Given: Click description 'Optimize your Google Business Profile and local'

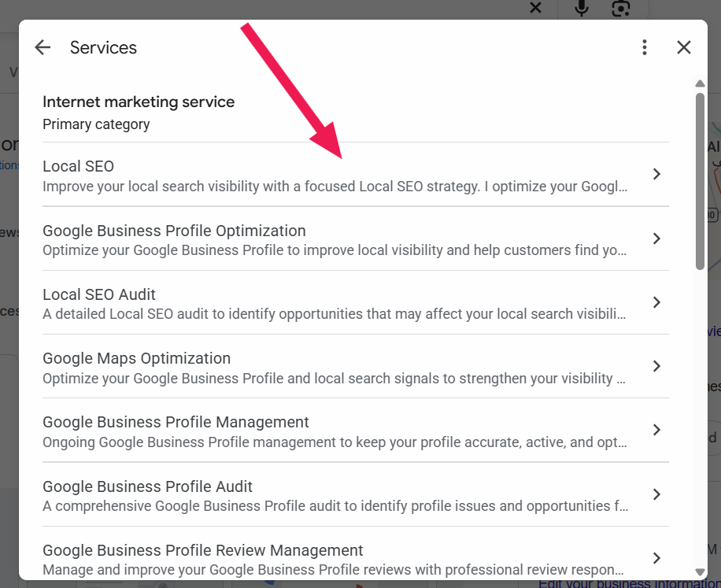Looking at the screenshot, I should pos(335,379).
